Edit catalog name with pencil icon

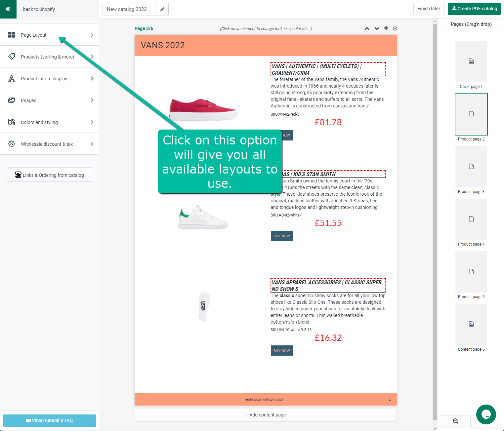pos(162,9)
